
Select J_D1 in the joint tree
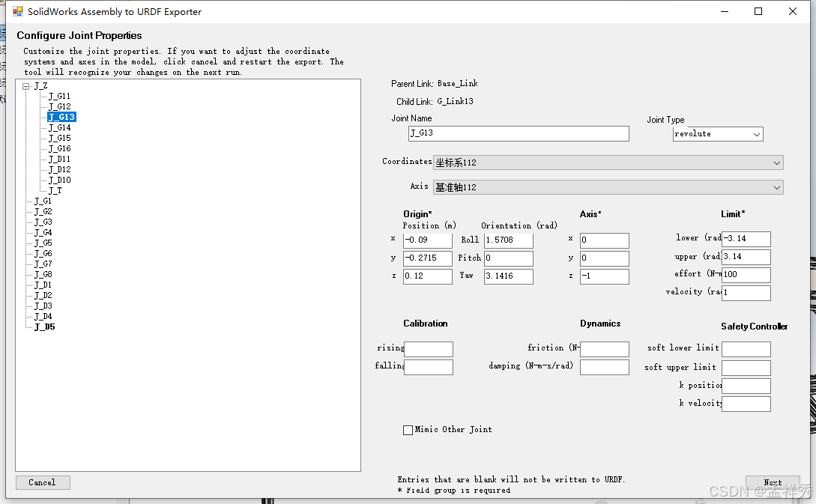43,285
